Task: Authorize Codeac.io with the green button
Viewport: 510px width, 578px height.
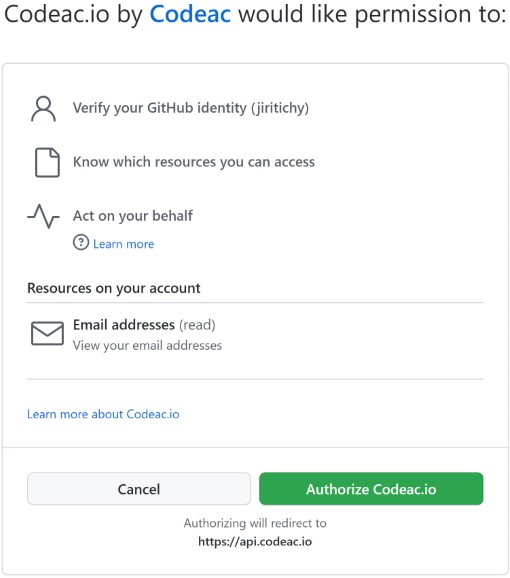Action: (371, 489)
